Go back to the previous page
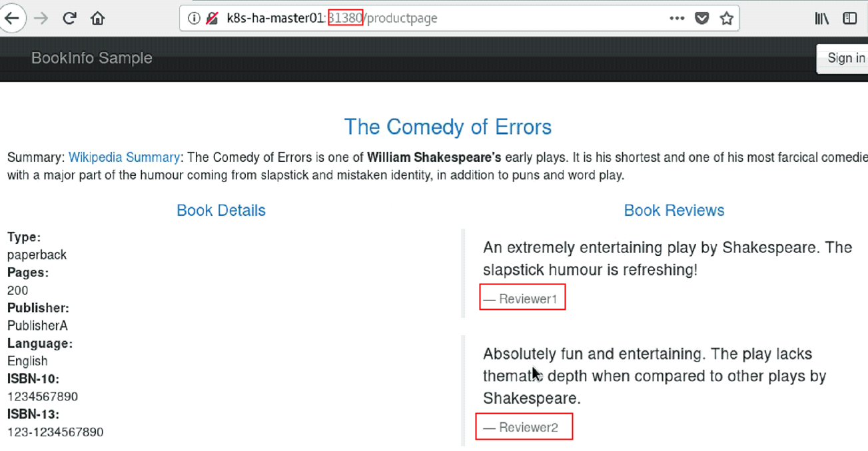Screen dimensions: 868x451 [13, 18]
